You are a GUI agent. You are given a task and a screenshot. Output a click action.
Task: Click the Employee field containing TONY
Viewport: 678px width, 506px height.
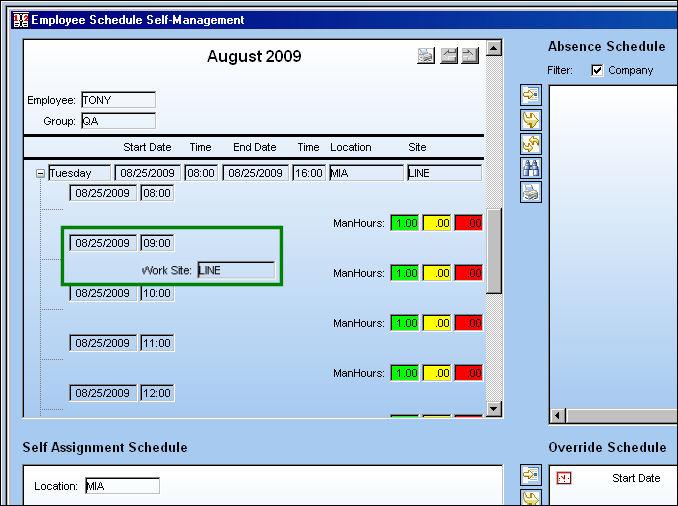click(118, 100)
